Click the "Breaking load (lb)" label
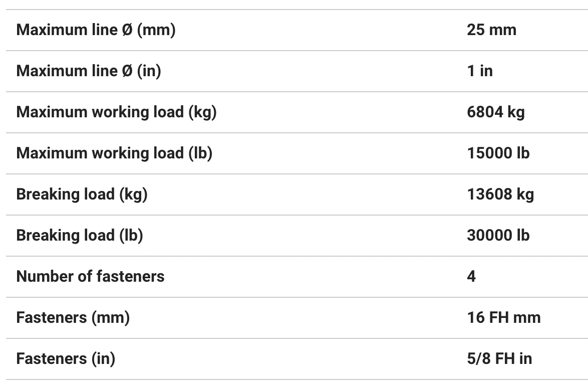The width and height of the screenshot is (588, 386). click(x=80, y=236)
